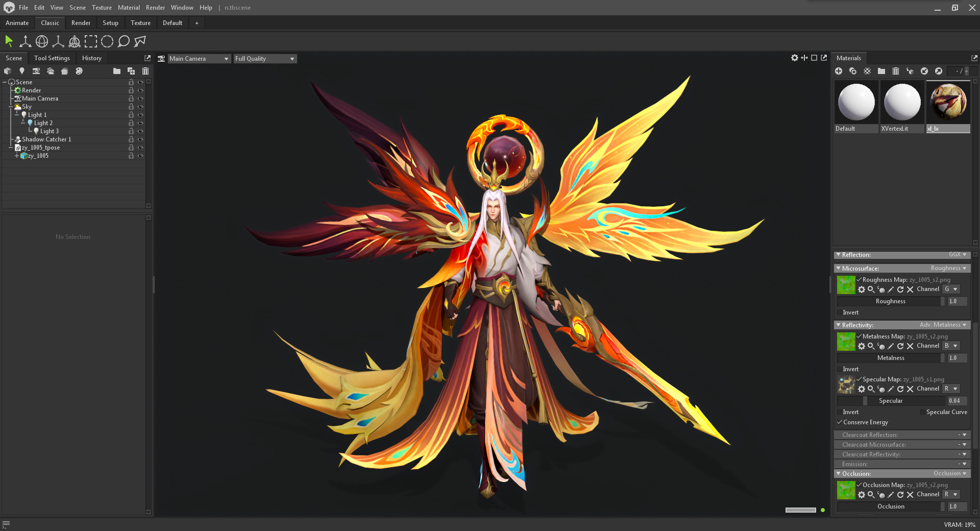The height and width of the screenshot is (531, 980).
Task: Lock the zy_1005 mesh row
Action: 131,156
